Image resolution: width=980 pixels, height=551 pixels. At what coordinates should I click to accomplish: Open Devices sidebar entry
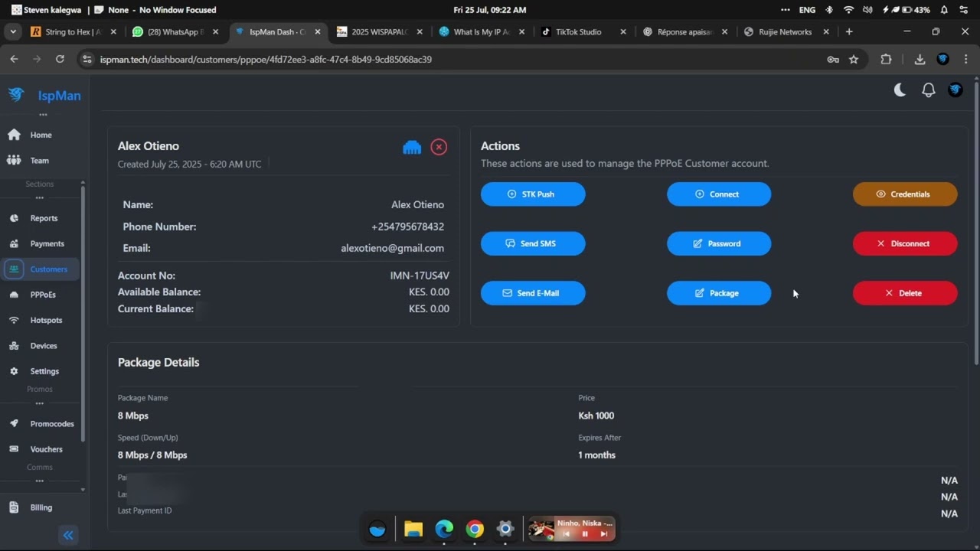[x=43, y=346]
